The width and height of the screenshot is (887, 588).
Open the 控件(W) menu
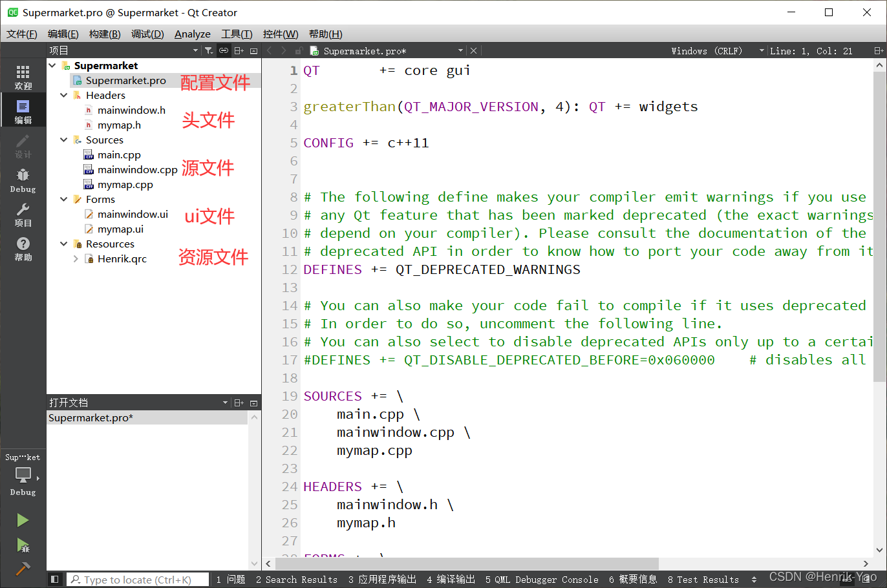[x=281, y=34]
